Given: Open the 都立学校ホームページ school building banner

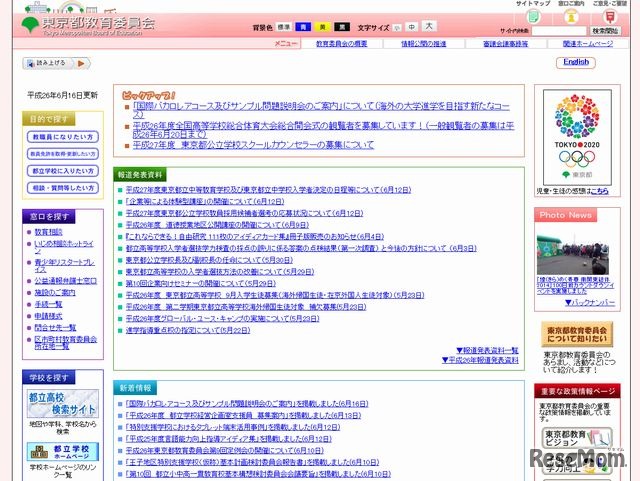Looking at the screenshot, I should [63, 451].
